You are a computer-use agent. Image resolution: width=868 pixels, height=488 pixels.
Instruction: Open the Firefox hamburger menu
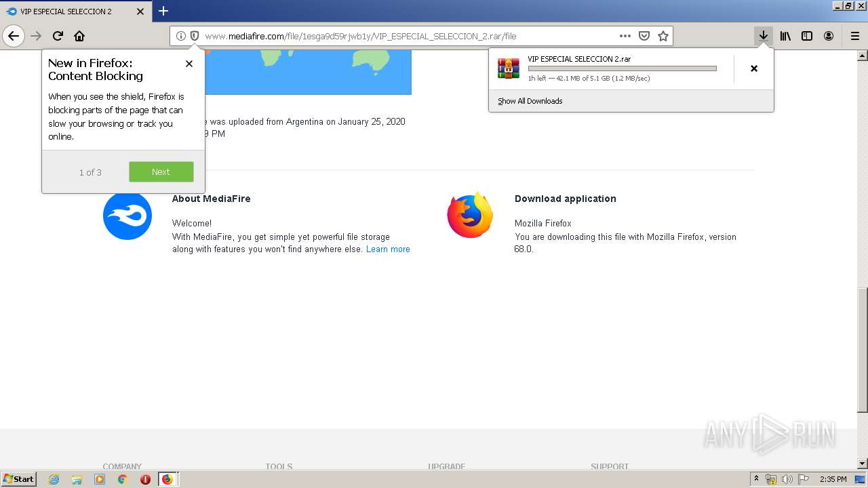click(855, 36)
